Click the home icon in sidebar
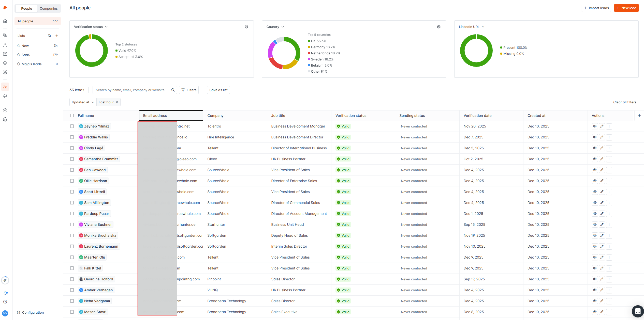 (x=5, y=21)
